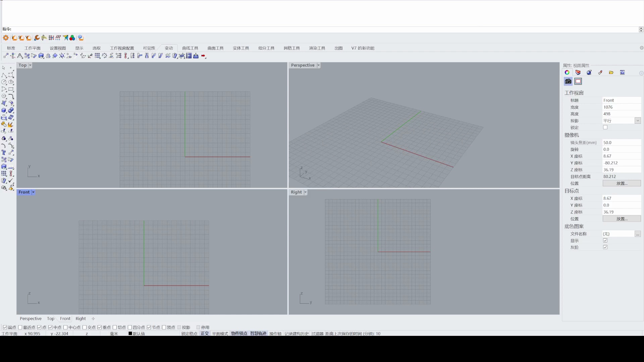Pick the Polygon tool in left toolbar
The image size is (644, 362).
click(4, 96)
